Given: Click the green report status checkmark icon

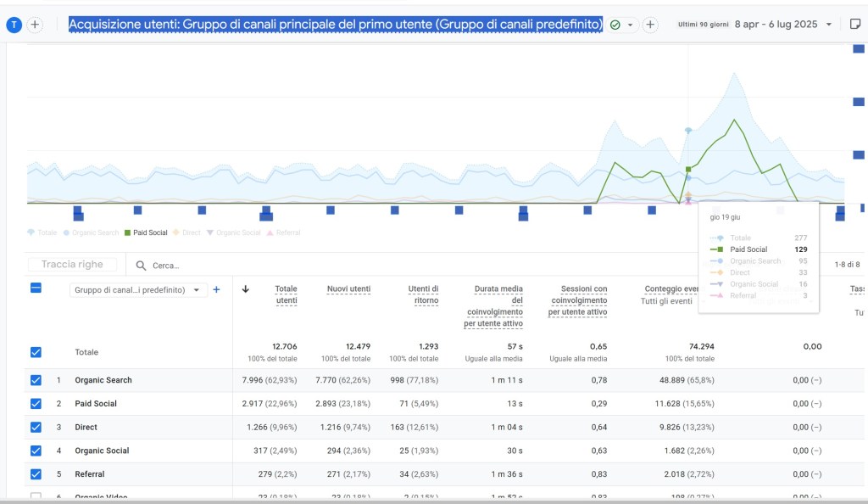Looking at the screenshot, I should coord(615,25).
